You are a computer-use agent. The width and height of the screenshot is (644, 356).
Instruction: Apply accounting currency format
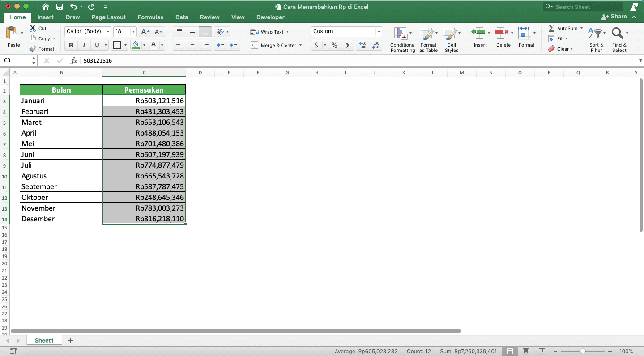point(316,45)
